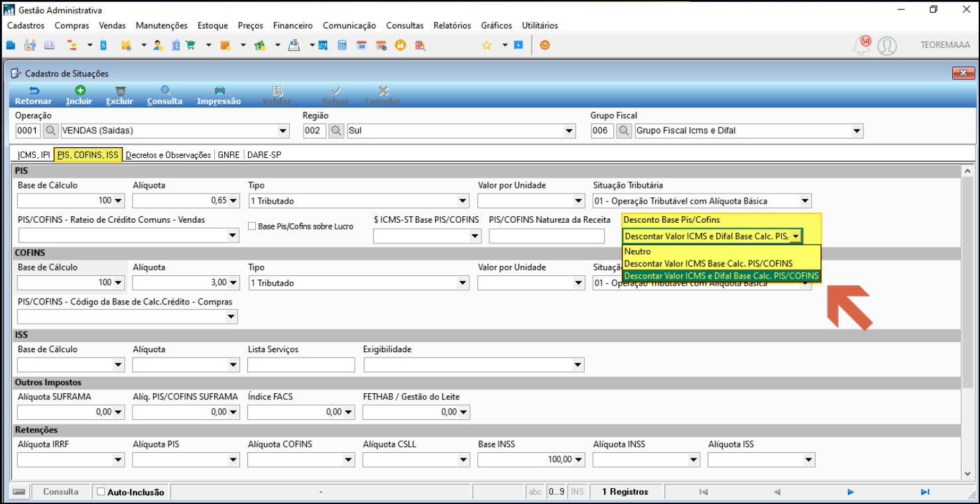Open PIS Tipo '1 Tributado' dropdown
Viewport: 980px width, 504px height.
[x=463, y=201]
